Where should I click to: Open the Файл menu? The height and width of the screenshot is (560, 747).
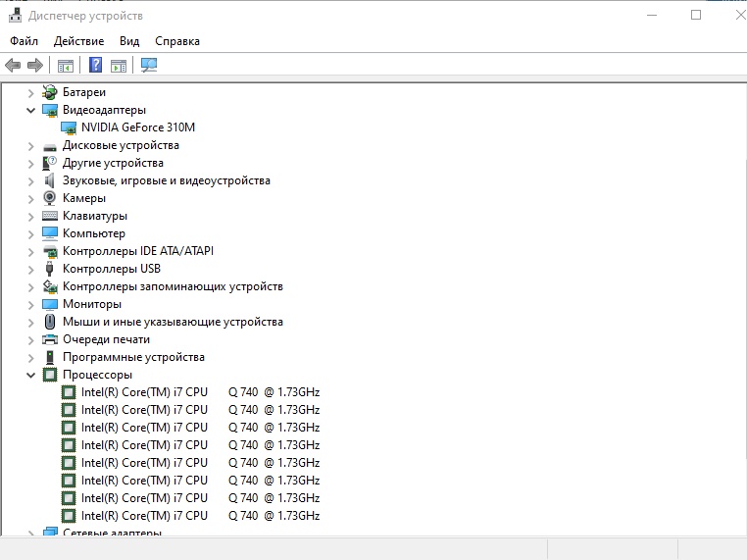point(24,41)
